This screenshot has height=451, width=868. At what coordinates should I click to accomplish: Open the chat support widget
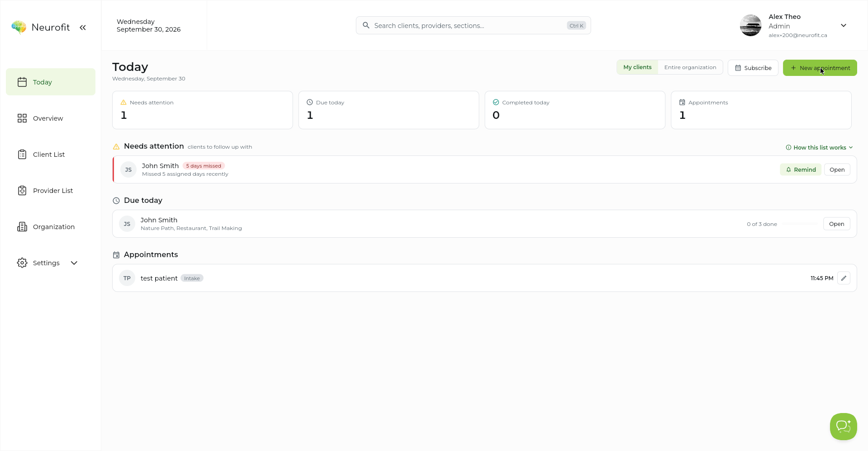[x=843, y=426]
